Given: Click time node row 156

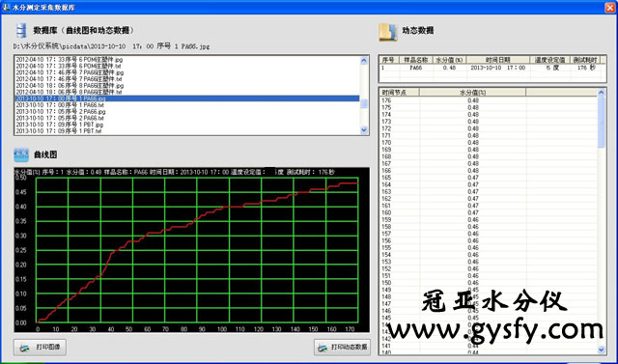Looking at the screenshot, I should click(x=489, y=240).
